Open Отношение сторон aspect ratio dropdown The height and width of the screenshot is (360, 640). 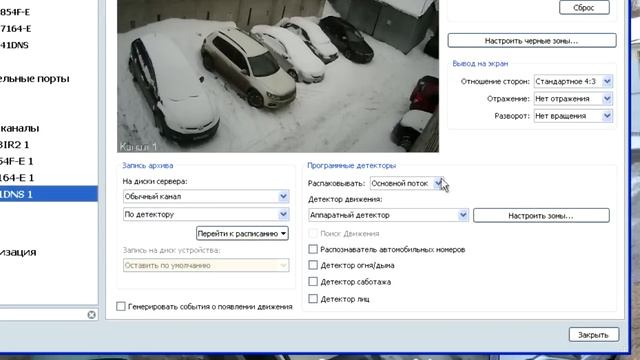pyautogui.click(x=573, y=81)
